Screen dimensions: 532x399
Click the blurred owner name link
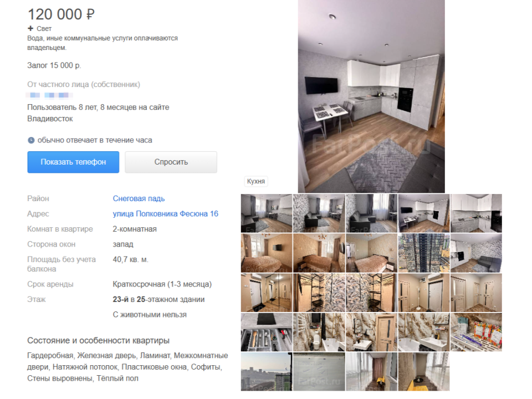point(49,95)
